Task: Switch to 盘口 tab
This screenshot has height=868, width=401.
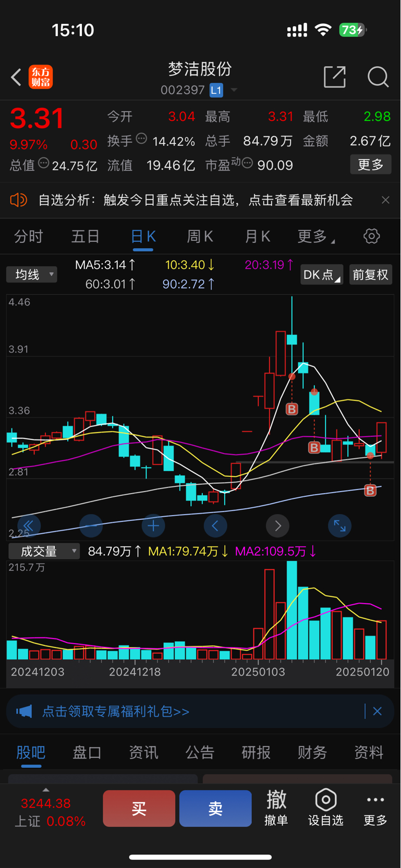Action: pyautogui.click(x=87, y=752)
